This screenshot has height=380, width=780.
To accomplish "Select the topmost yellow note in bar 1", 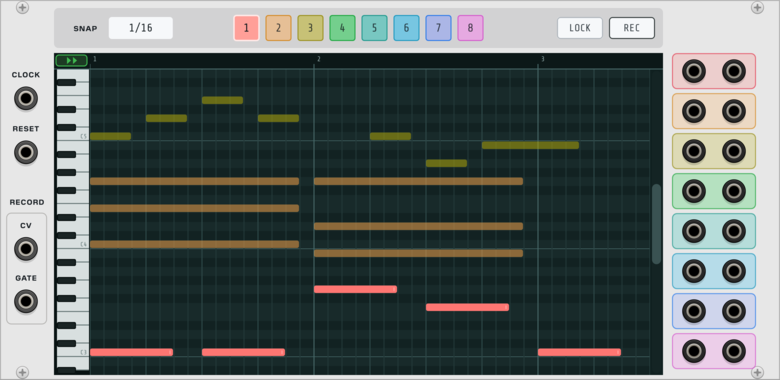I will coord(222,100).
